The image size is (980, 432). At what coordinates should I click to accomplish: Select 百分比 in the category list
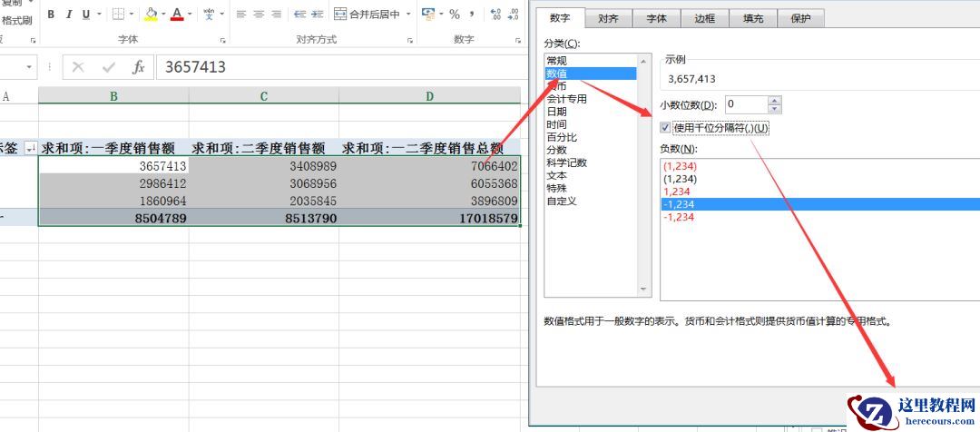click(x=557, y=137)
